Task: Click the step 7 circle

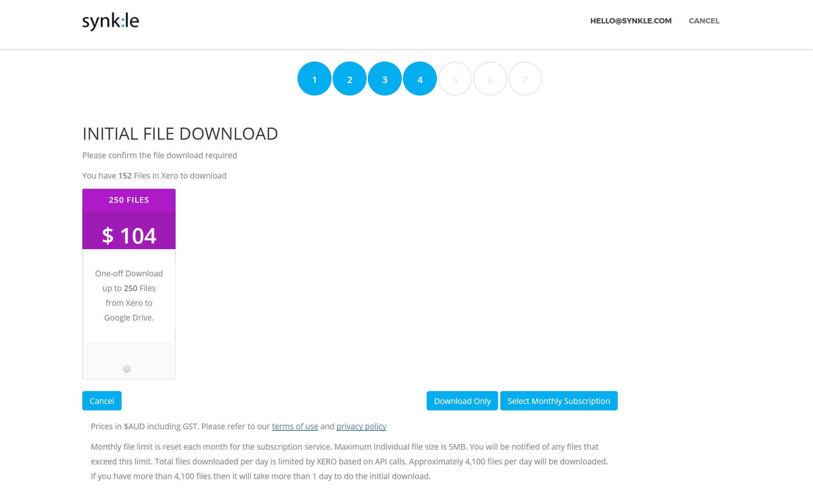Action: coord(525,79)
